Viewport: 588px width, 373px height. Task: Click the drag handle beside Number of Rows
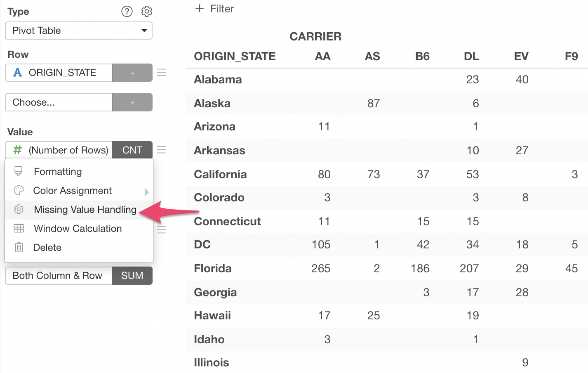coord(162,150)
